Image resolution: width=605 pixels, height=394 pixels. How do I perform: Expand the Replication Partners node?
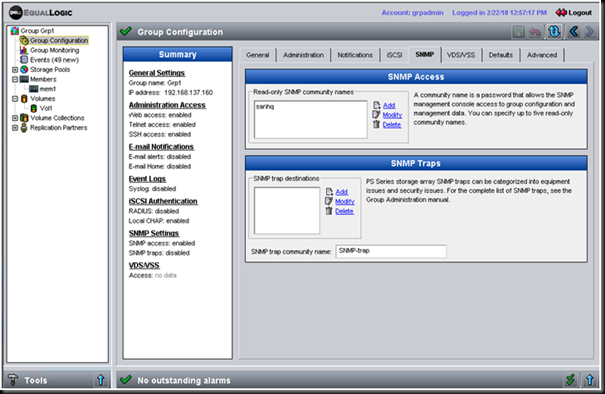(x=15, y=127)
